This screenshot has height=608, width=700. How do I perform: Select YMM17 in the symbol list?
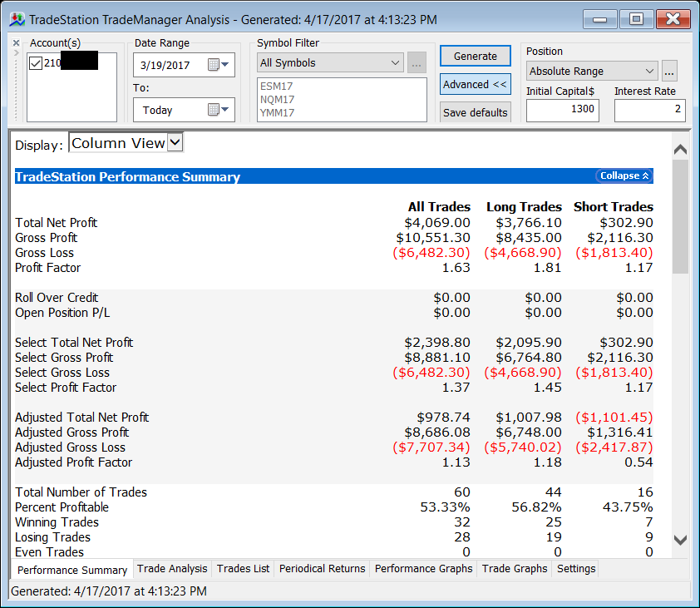[277, 112]
